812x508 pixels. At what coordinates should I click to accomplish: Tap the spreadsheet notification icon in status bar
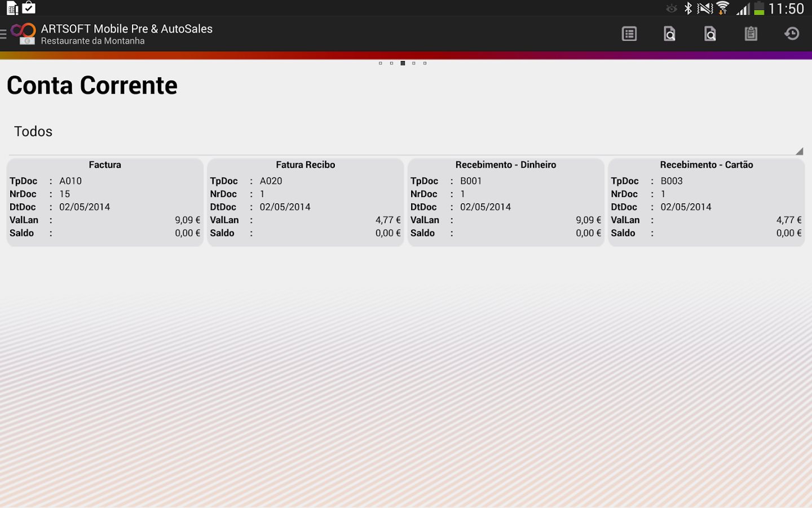click(12, 8)
